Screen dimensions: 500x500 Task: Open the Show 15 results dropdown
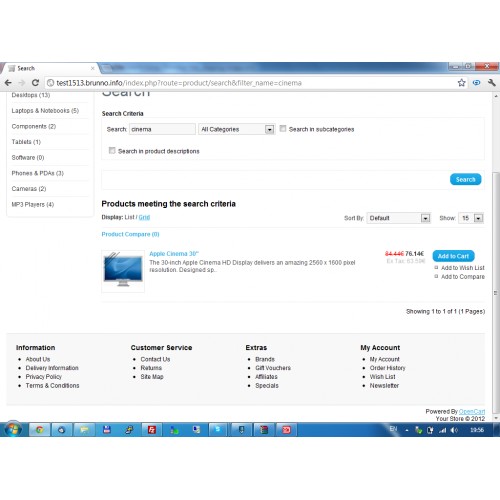[x=471, y=218]
